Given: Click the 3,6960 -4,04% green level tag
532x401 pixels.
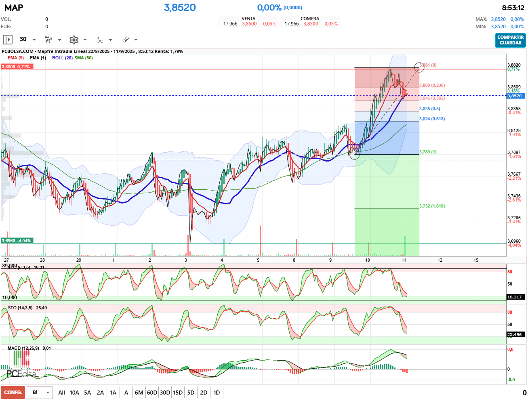Looking at the screenshot, I should click(x=17, y=241).
